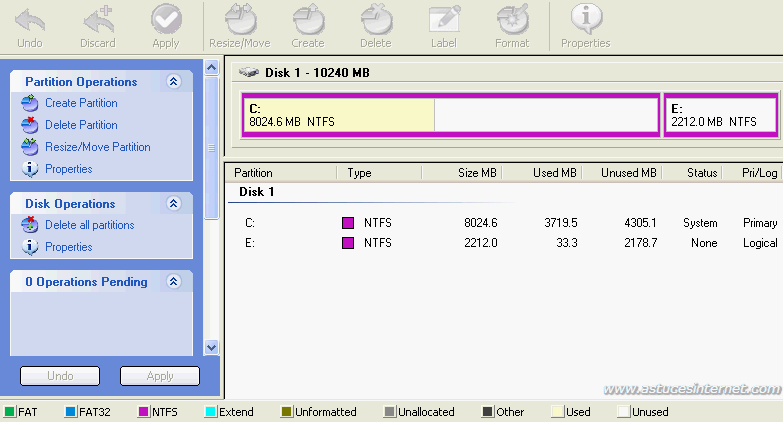The width and height of the screenshot is (783, 422).
Task: Click the Extend legend color swatch
Action: click(211, 412)
